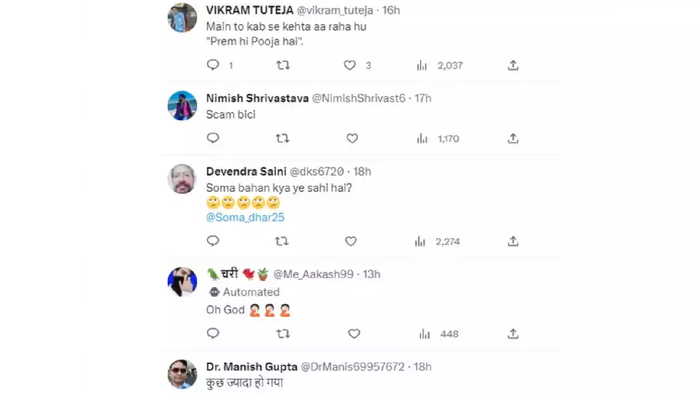Open view count 2,274 analytics
699x394 pixels.
(x=437, y=242)
